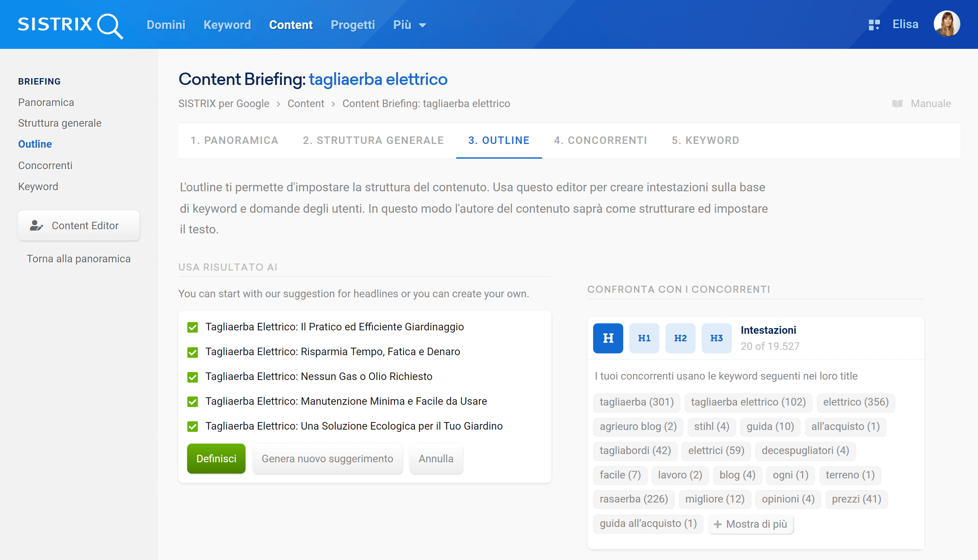Viewport: 978px width, 560px height.
Task: Select the H all-headings filter icon
Action: coord(608,338)
